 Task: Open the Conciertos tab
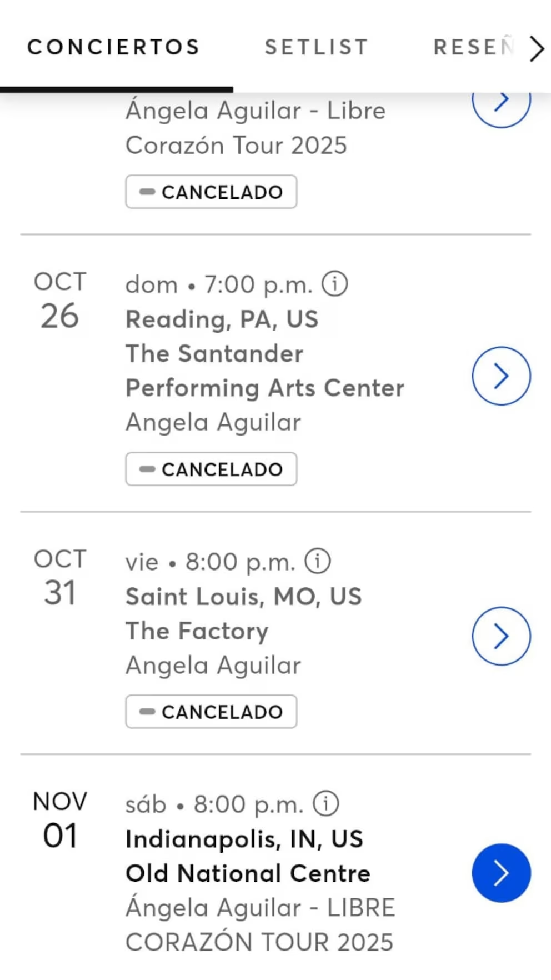(114, 47)
